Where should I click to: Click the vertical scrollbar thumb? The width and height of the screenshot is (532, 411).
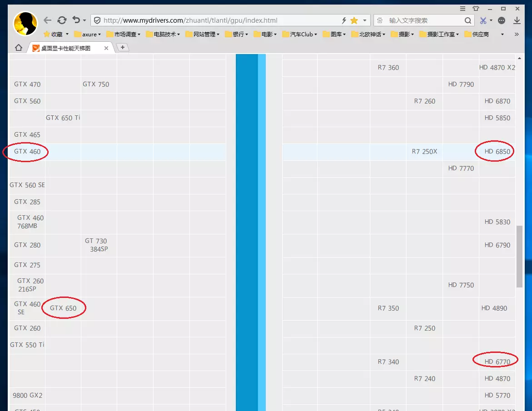coord(519,257)
